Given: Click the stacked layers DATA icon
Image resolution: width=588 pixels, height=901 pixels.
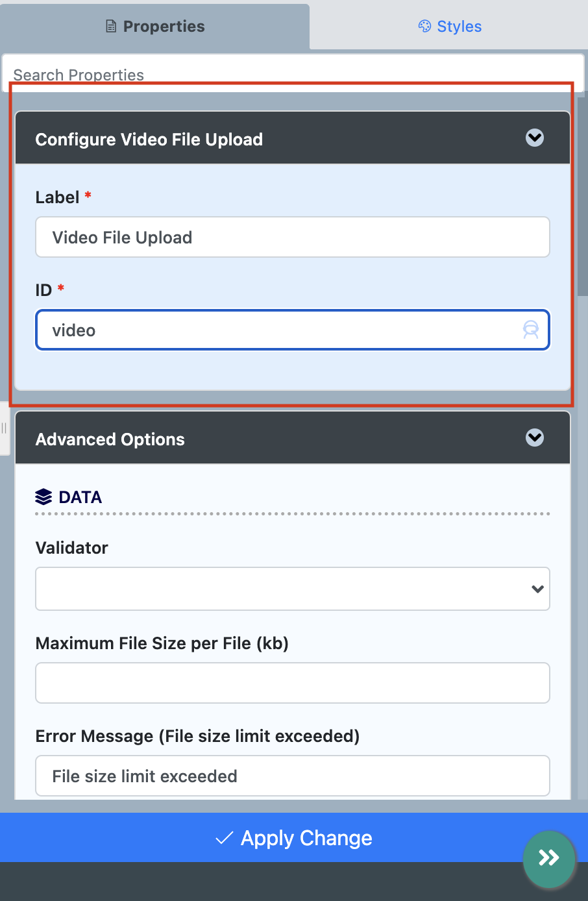Looking at the screenshot, I should coord(43,497).
